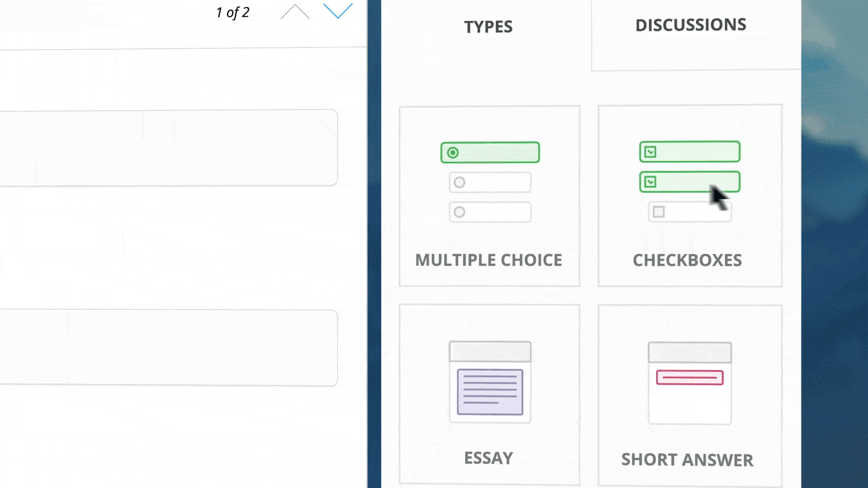Go to previous item with up chevron
This screenshot has height=488, width=868.
pyautogui.click(x=295, y=12)
